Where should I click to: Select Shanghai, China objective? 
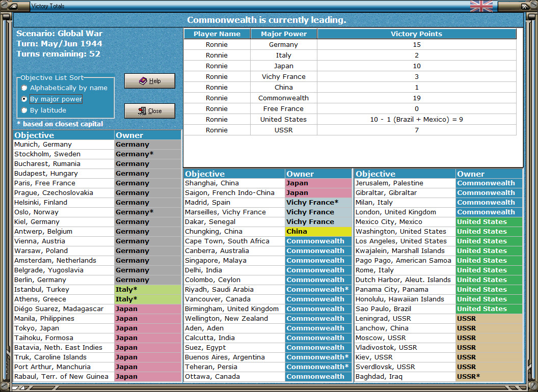click(234, 183)
